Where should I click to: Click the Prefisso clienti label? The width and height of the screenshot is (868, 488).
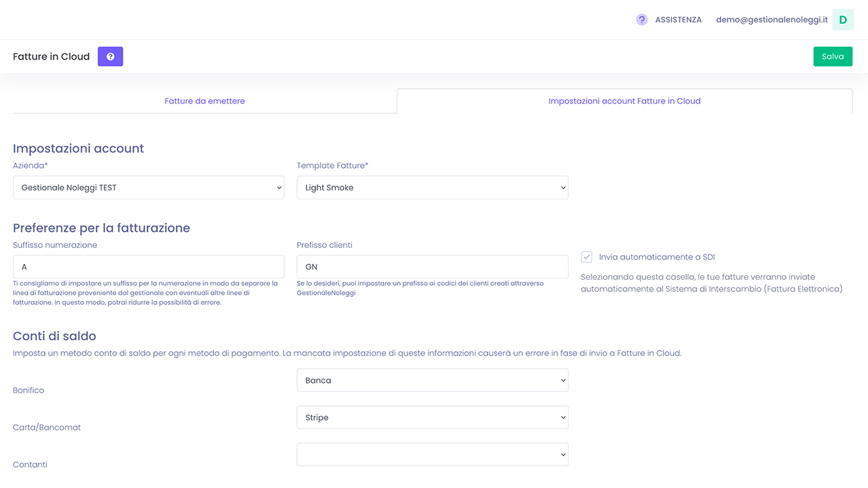coord(325,245)
